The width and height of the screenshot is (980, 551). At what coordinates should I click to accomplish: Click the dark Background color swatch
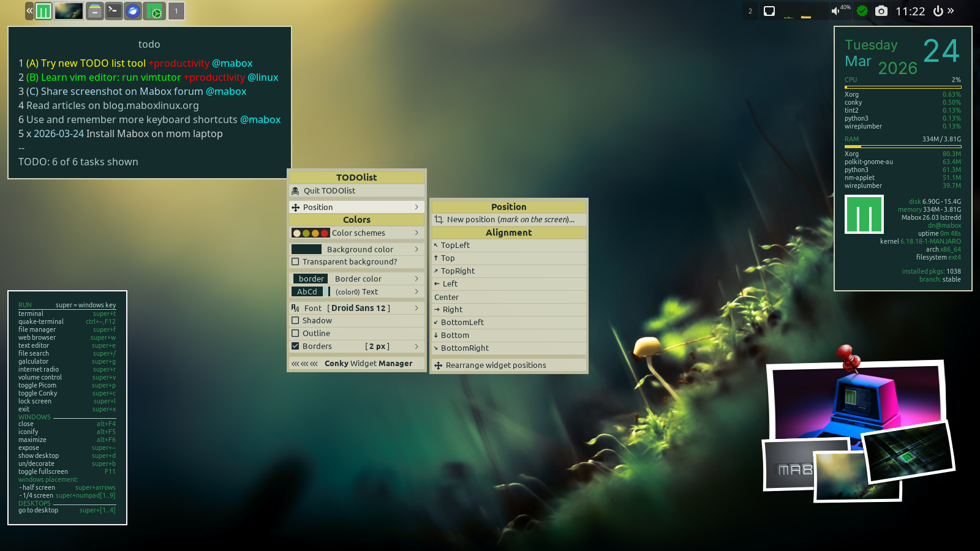point(306,250)
